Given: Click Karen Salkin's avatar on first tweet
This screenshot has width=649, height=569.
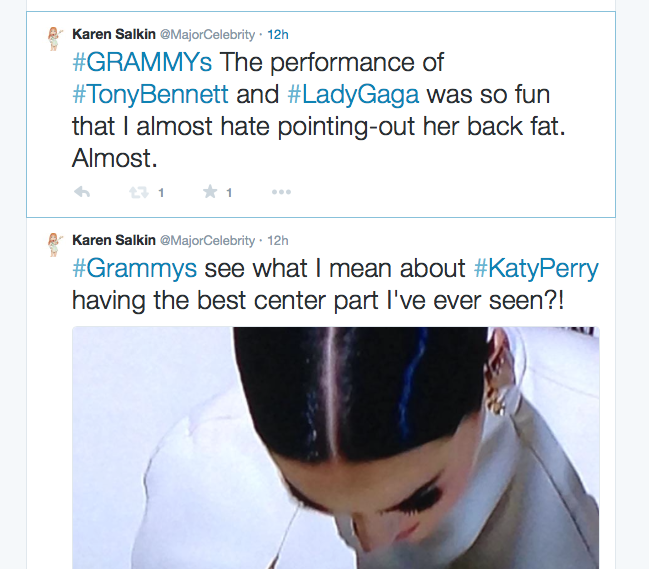Looking at the screenshot, I should click(x=54, y=38).
